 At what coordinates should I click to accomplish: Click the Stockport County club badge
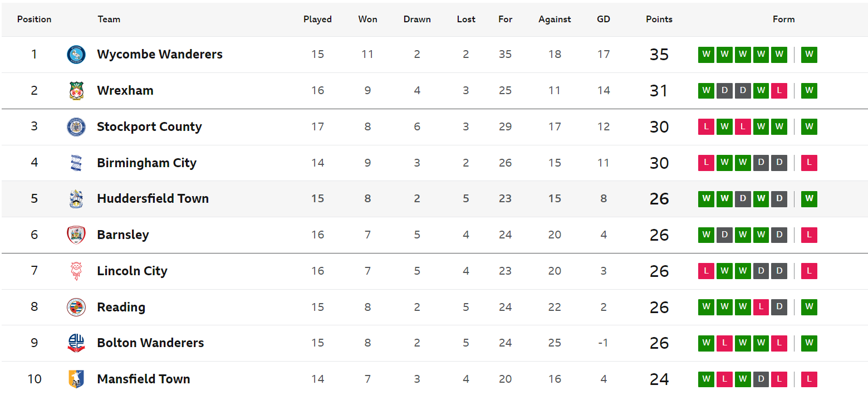pos(76,127)
